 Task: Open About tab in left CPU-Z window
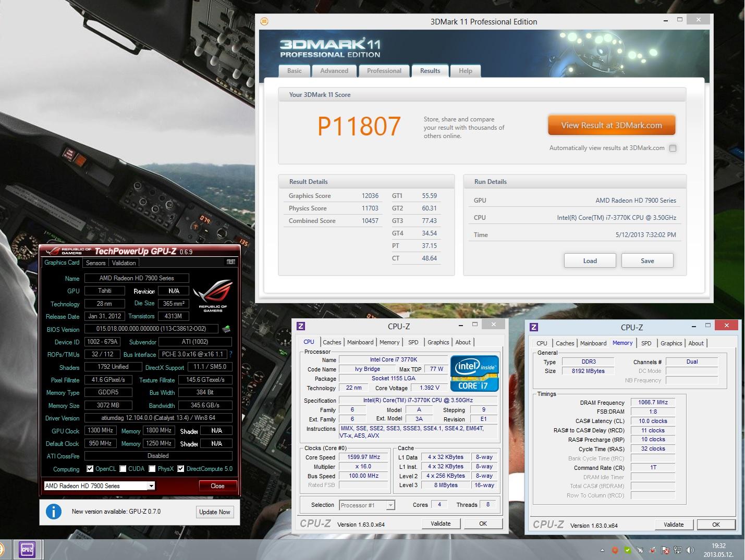(463, 342)
